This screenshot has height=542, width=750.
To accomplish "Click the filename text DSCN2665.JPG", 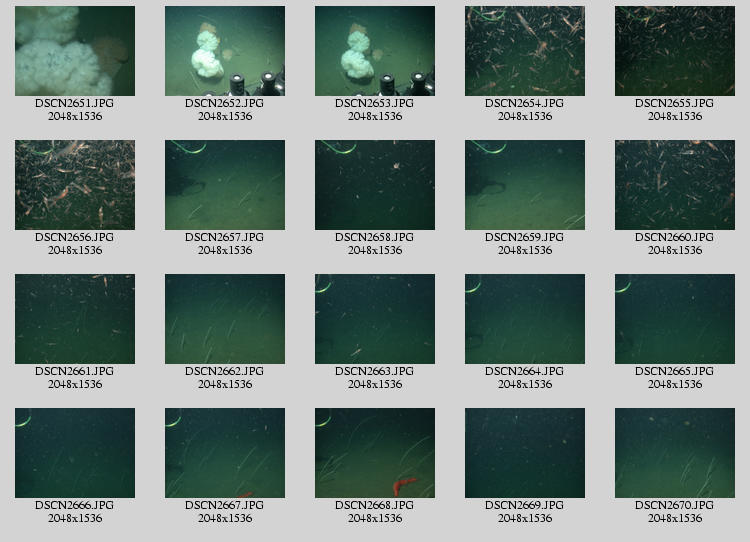I will 674,371.
